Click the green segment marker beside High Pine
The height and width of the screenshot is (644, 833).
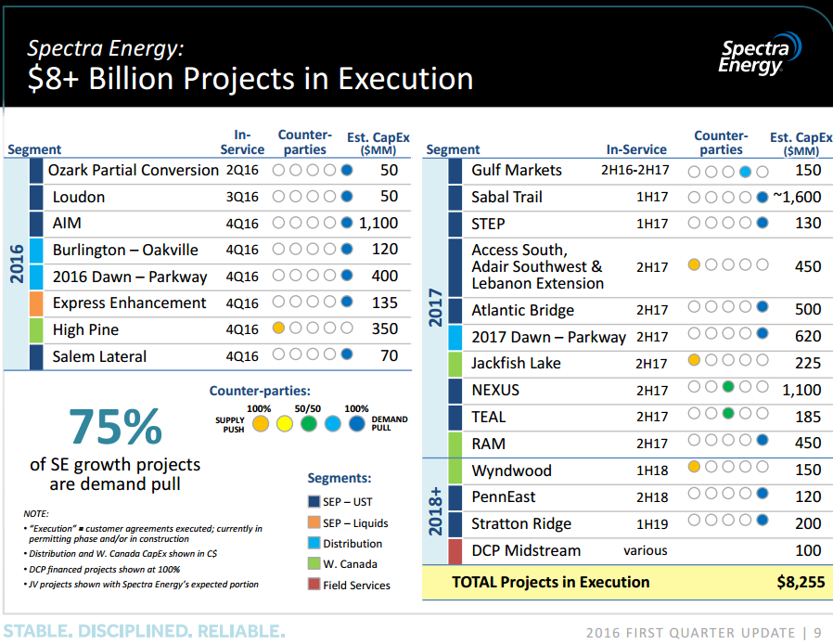36,329
